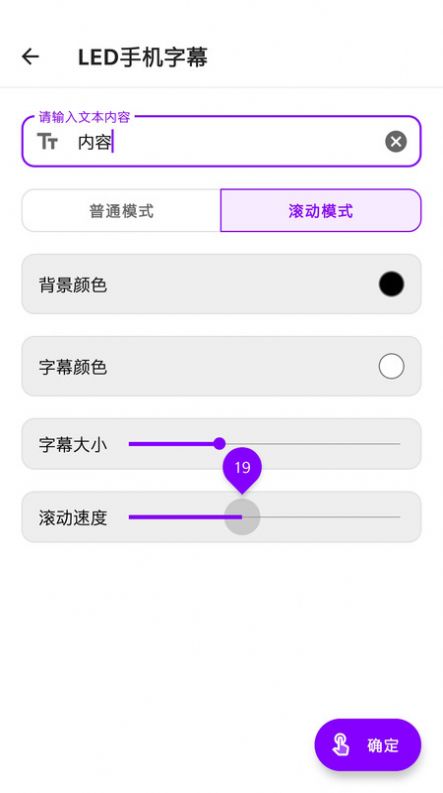Click the 滚动速度 label
The height and width of the screenshot is (793, 443).
point(73,518)
